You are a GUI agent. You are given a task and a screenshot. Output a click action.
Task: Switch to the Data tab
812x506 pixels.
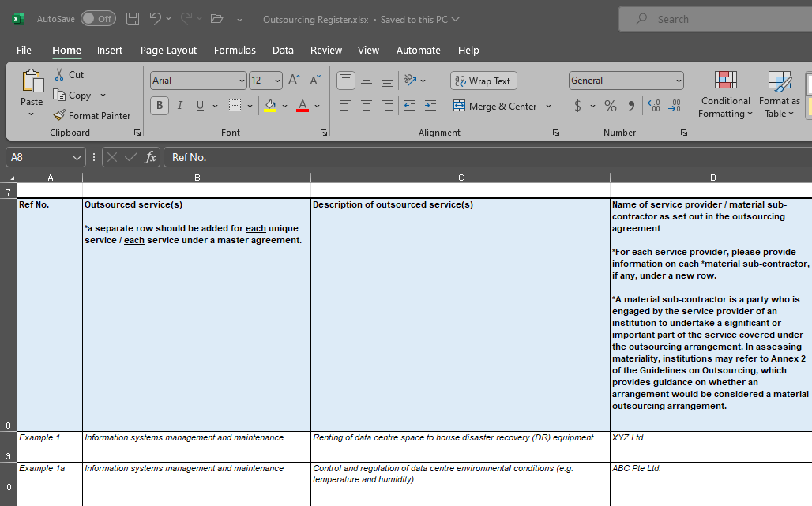click(x=283, y=51)
